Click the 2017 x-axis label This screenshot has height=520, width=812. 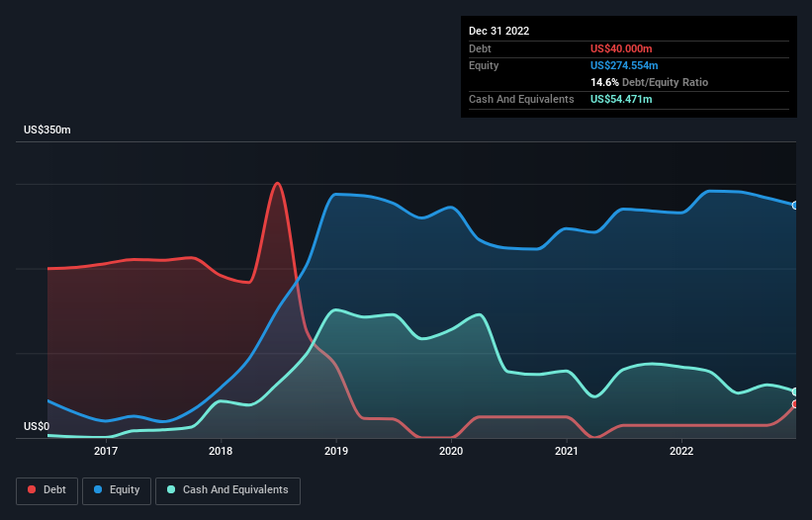[106, 451]
